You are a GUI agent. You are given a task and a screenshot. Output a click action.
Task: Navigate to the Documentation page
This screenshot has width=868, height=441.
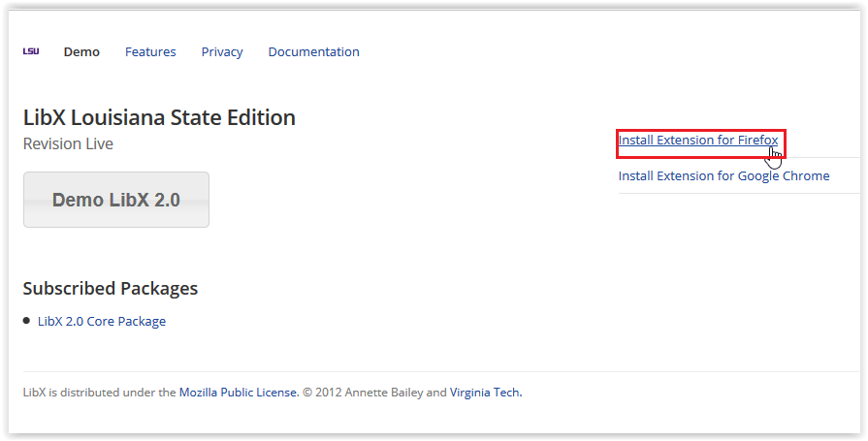coord(313,52)
